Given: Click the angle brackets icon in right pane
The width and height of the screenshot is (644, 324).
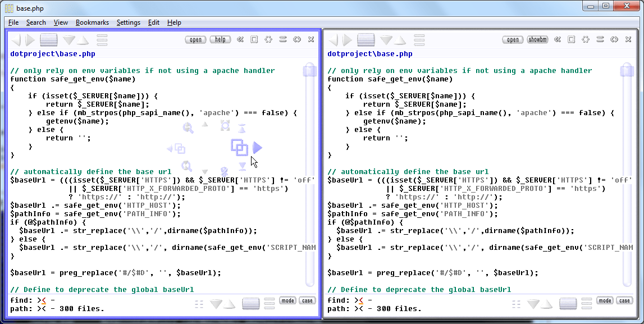Looking at the screenshot, I should point(614,39).
